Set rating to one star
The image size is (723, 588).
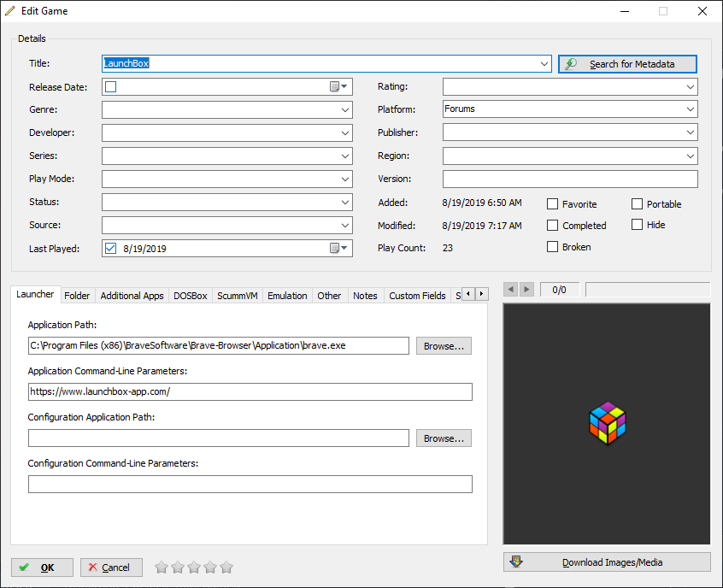pos(162,567)
